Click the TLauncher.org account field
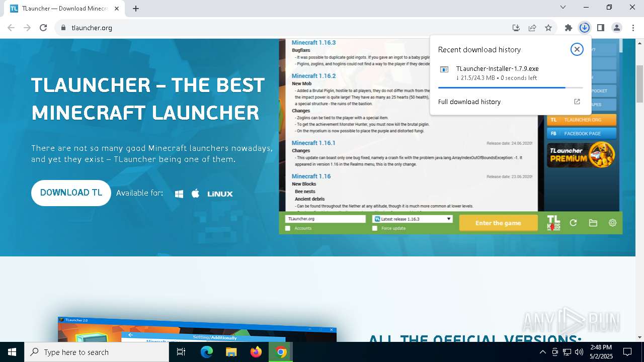The height and width of the screenshot is (362, 644). (325, 219)
